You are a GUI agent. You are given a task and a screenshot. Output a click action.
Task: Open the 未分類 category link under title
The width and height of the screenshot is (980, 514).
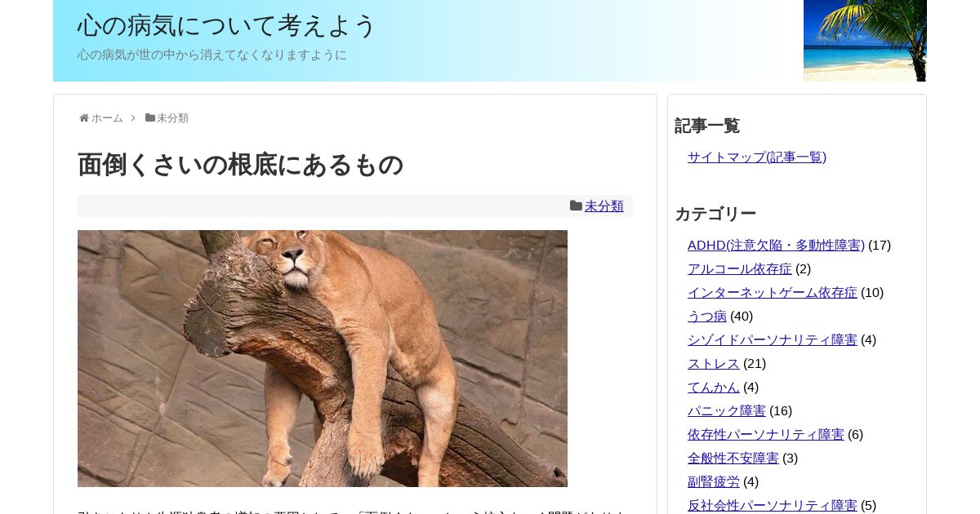point(604,206)
